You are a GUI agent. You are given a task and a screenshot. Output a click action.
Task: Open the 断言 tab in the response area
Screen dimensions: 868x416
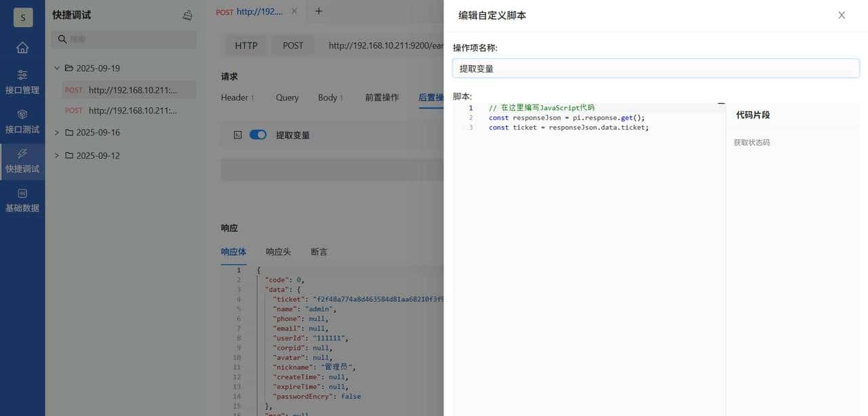[x=319, y=251]
